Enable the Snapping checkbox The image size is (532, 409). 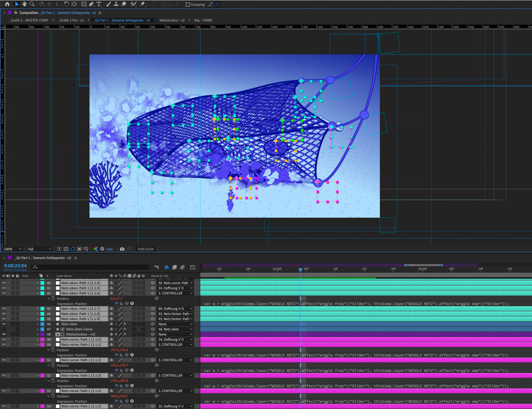point(188,4)
